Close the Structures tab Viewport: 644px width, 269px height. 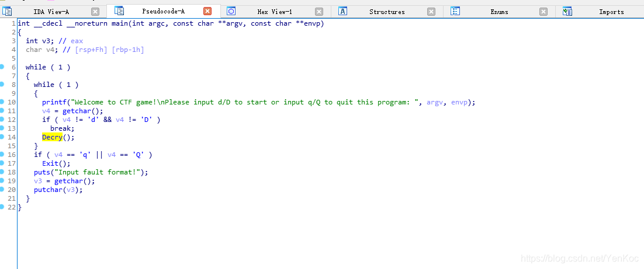(x=431, y=12)
